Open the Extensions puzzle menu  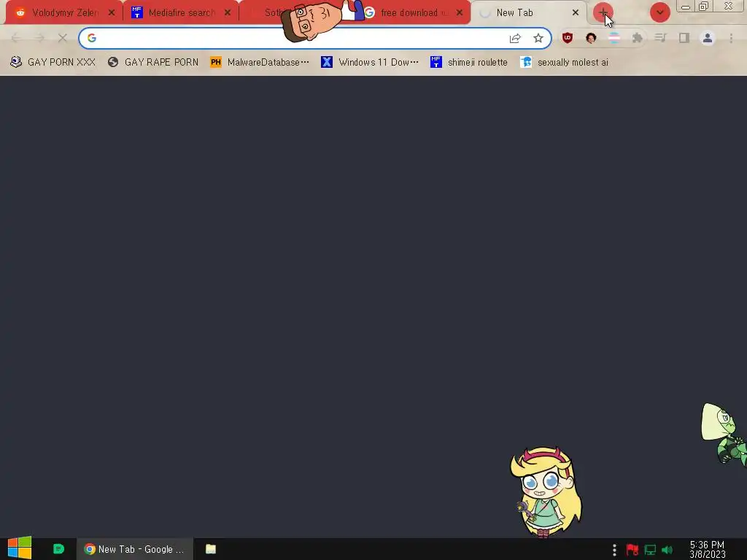pyautogui.click(x=638, y=38)
